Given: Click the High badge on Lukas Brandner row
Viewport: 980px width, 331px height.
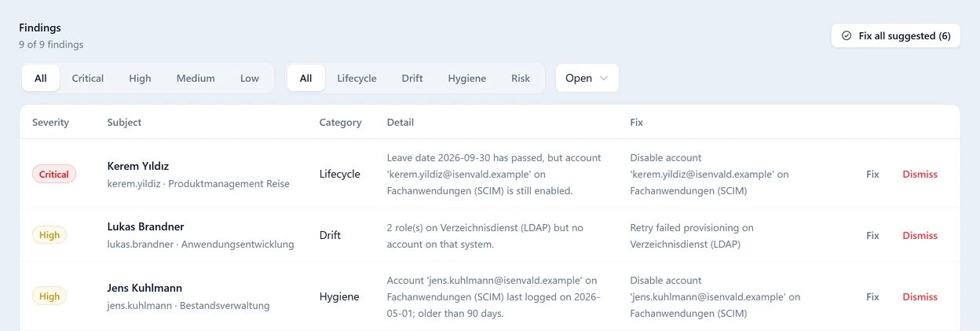Looking at the screenshot, I should (49, 235).
